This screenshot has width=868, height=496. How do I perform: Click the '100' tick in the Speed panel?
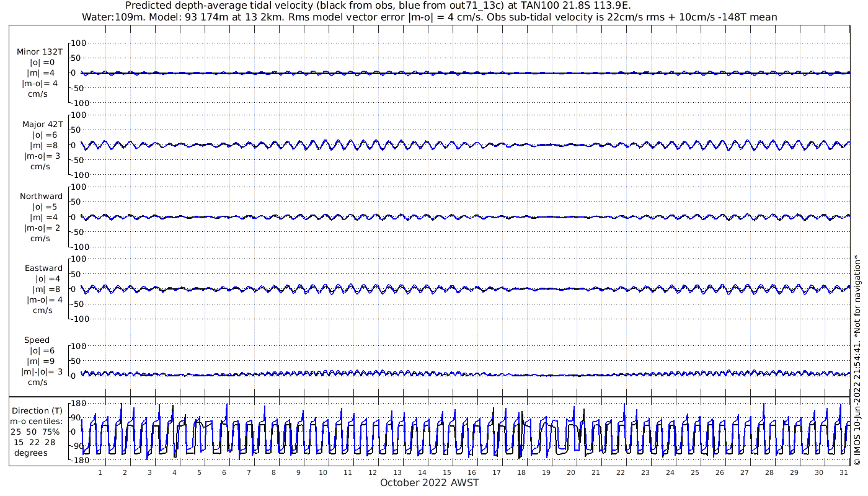pos(79,346)
